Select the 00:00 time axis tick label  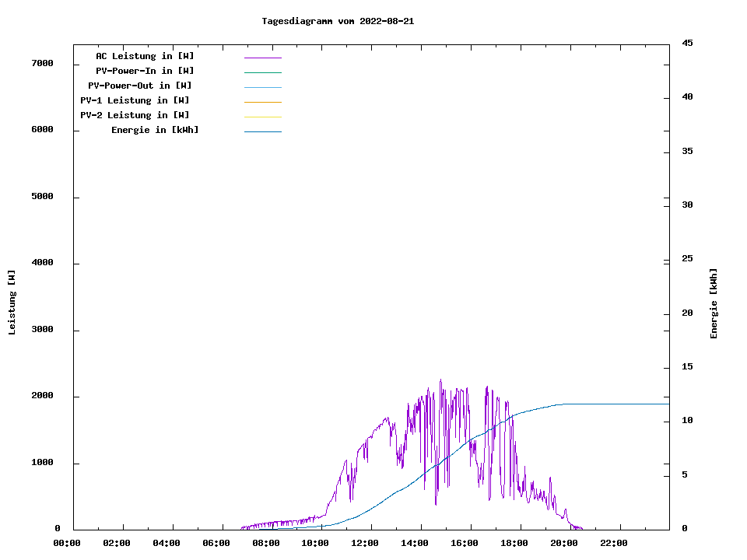pyautogui.click(x=67, y=543)
